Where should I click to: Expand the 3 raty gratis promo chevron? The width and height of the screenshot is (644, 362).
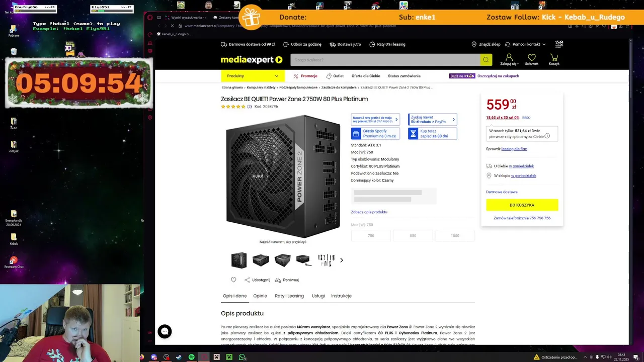tap(396, 120)
